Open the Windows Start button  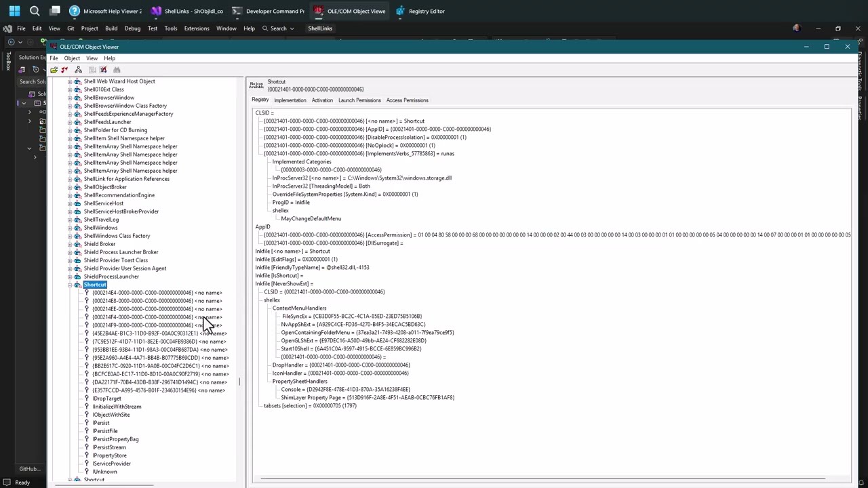point(14,11)
